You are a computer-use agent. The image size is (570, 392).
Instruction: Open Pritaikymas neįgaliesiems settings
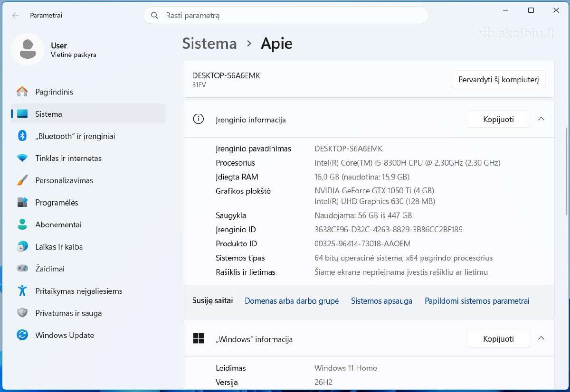click(88, 291)
